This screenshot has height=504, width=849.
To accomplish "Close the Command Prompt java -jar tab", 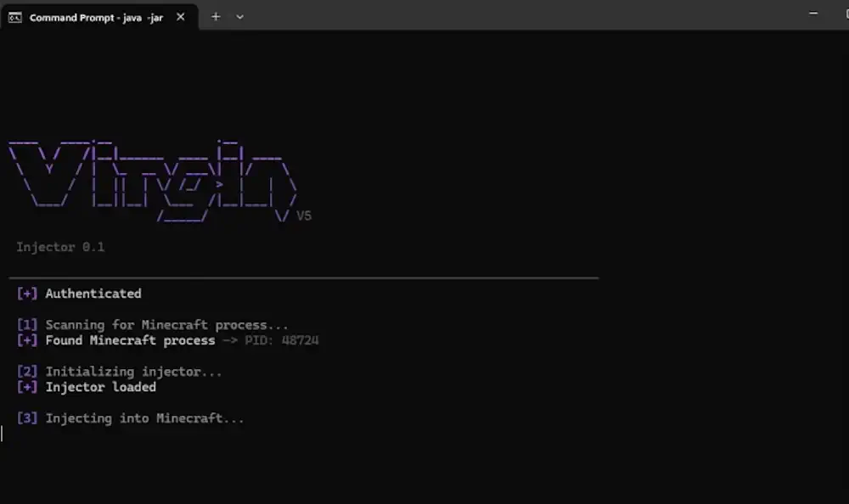I will (181, 17).
